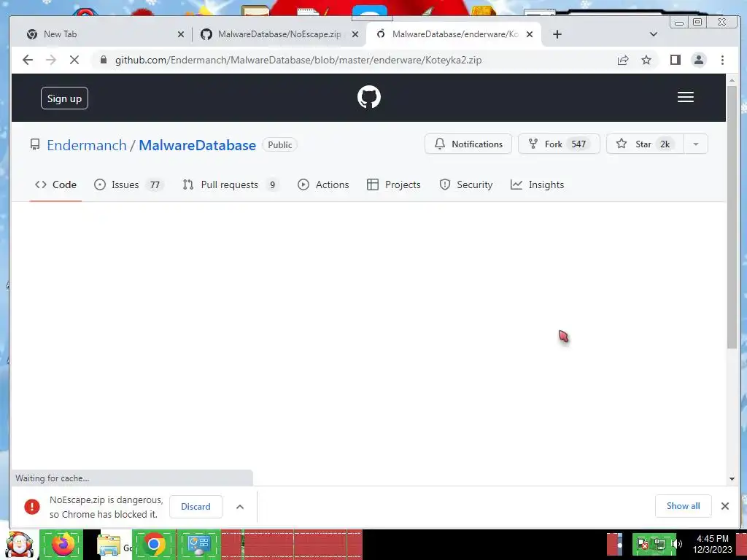Open the Actions tab

tap(323, 184)
